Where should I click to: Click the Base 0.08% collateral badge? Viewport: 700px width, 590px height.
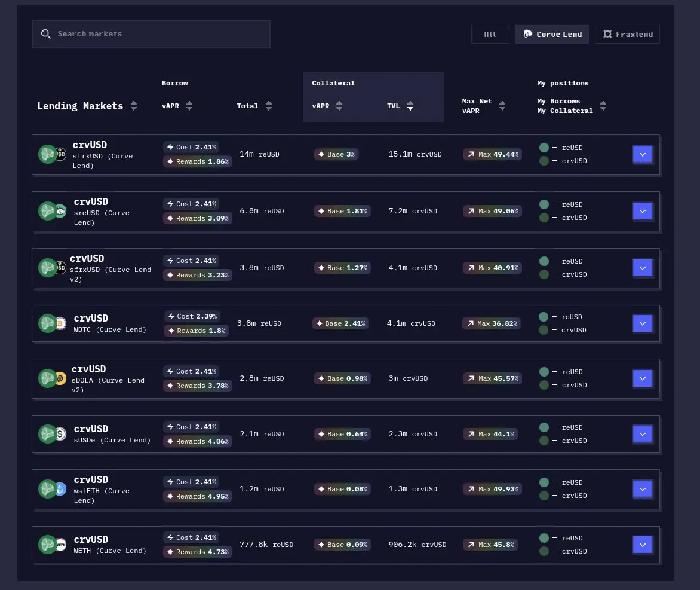coord(342,489)
